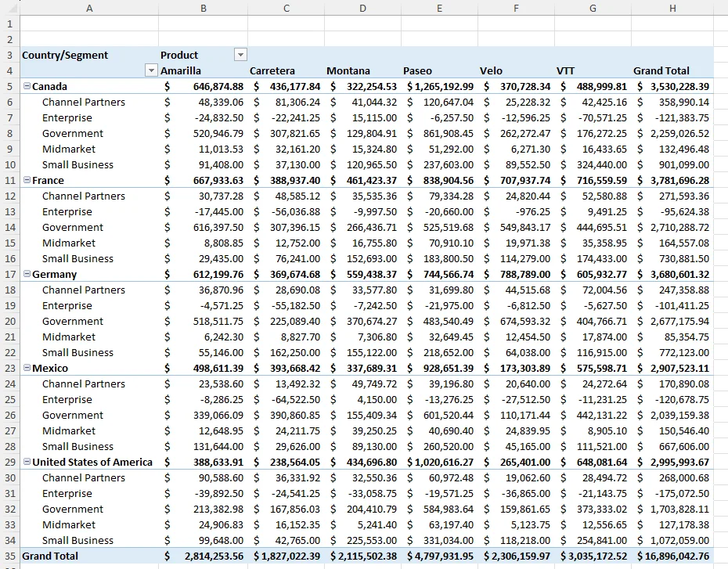Collapse the Mexico group
Image resolution: width=728 pixels, height=569 pixels.
[27, 368]
